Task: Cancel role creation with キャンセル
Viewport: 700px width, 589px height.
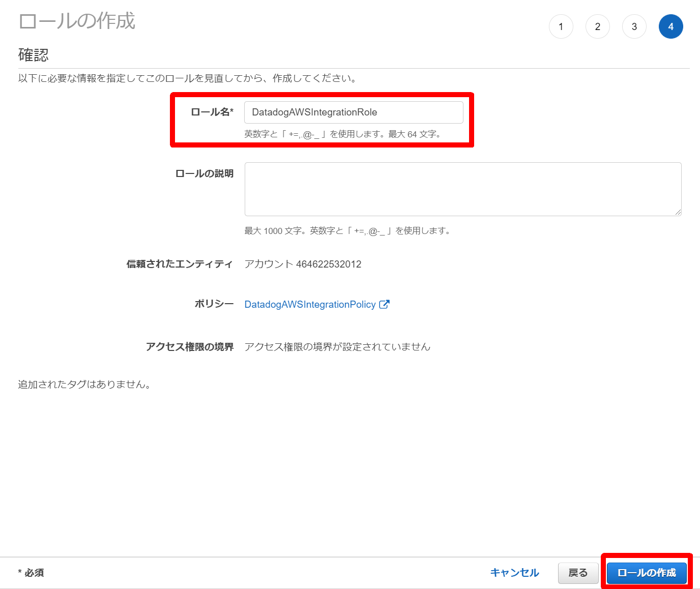Action: (514, 573)
